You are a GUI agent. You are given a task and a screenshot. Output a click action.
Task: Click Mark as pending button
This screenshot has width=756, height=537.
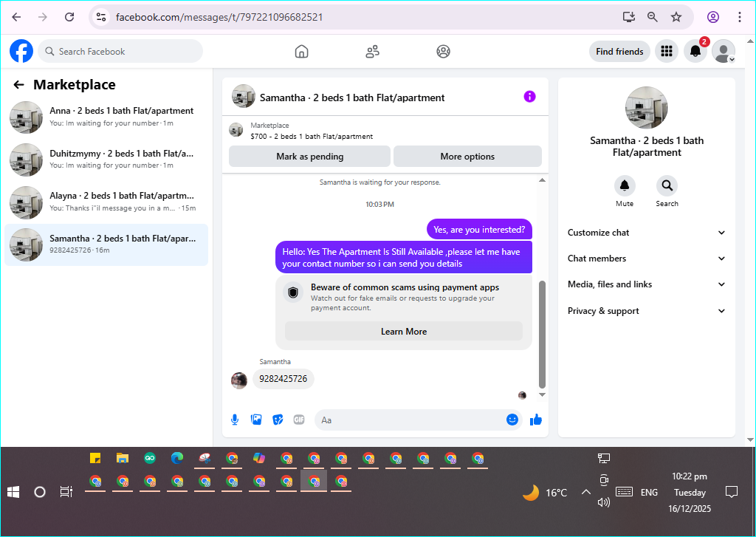click(x=309, y=157)
